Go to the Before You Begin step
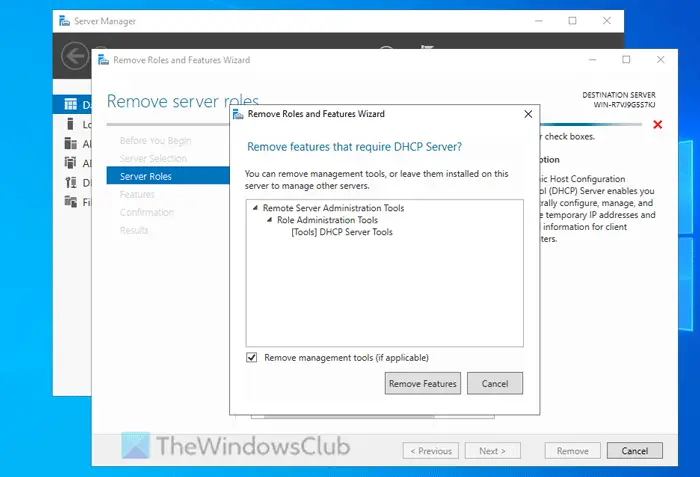This screenshot has width=700, height=477. (x=155, y=141)
